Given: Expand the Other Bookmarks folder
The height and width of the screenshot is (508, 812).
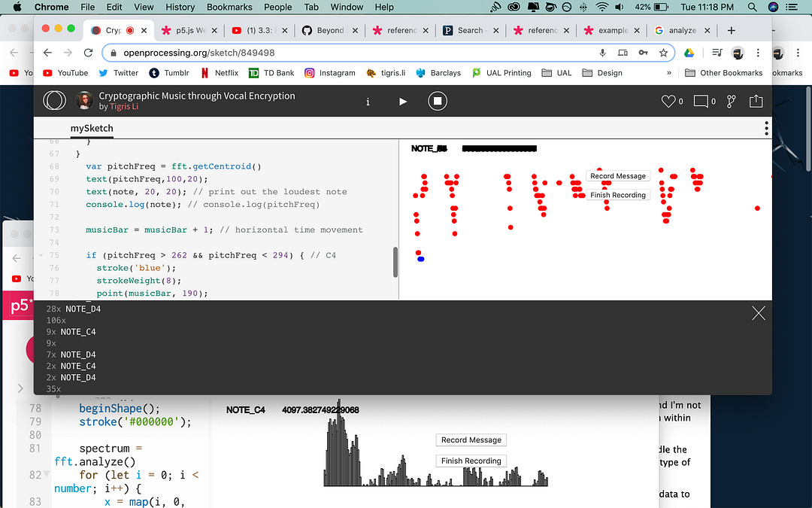Looking at the screenshot, I should coord(723,73).
